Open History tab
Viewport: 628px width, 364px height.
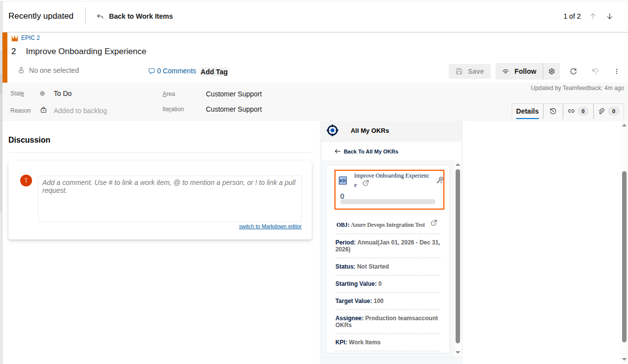553,111
